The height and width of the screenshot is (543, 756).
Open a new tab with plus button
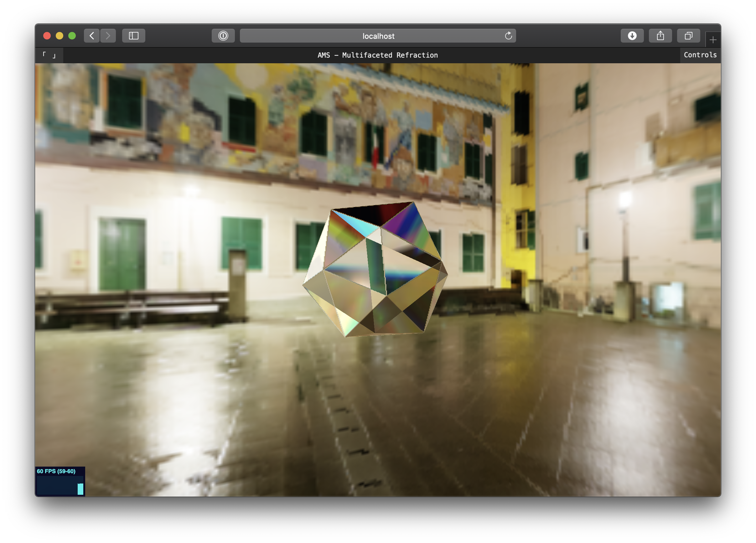(713, 40)
